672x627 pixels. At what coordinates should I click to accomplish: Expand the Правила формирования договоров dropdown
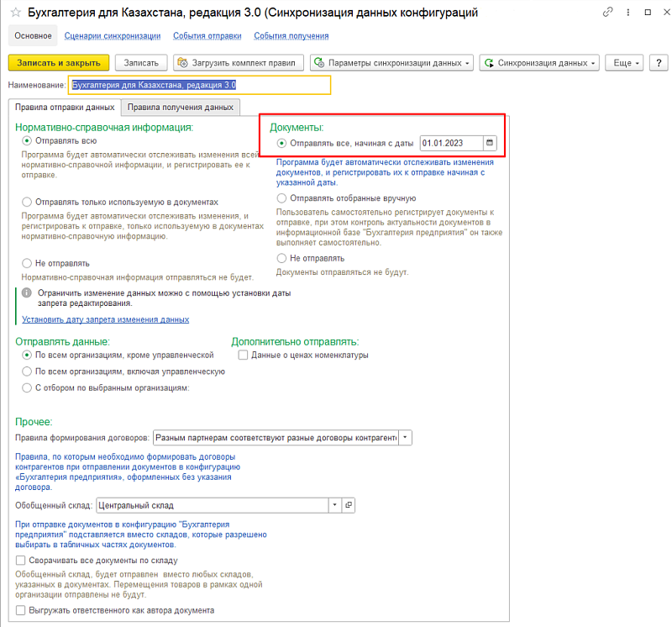coord(406,438)
